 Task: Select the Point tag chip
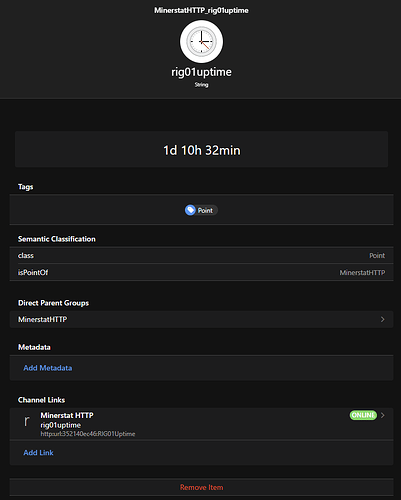pyautogui.click(x=201, y=210)
